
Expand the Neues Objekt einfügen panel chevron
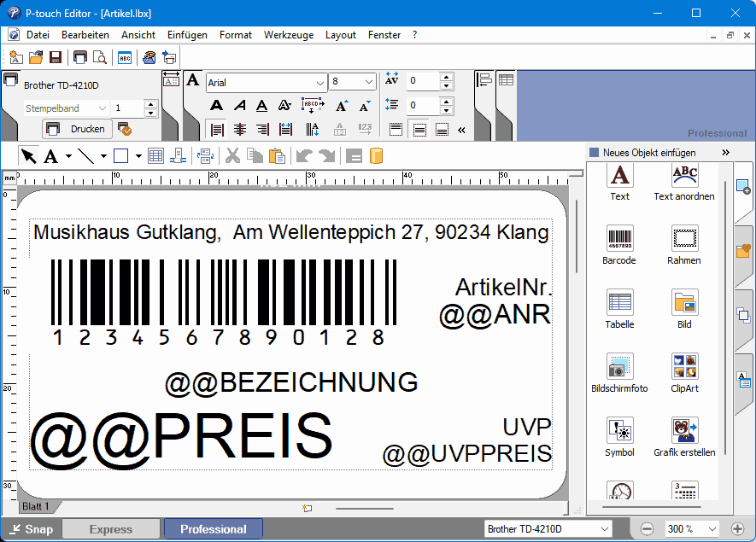pyautogui.click(x=725, y=152)
